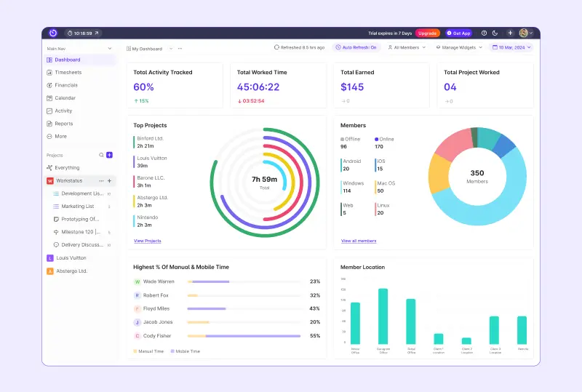The width and height of the screenshot is (582, 392).
Task: Click the three-dot options beside Workstatus project
Action: 101,180
